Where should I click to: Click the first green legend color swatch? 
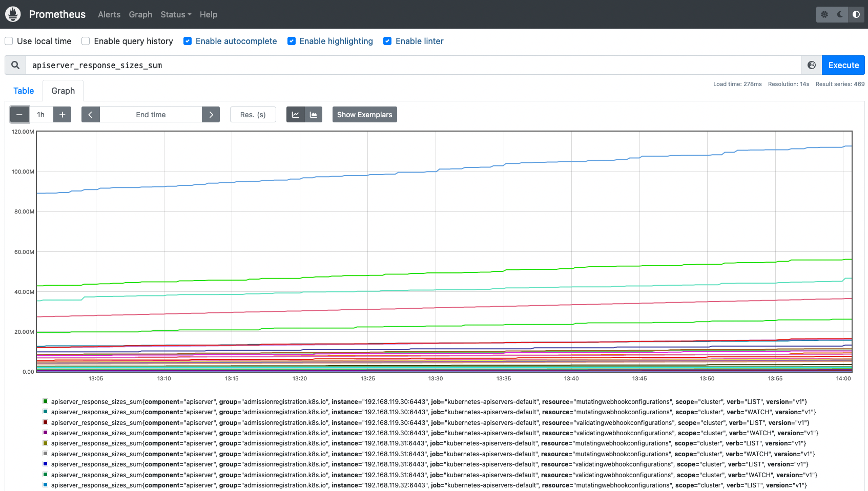pos(46,401)
